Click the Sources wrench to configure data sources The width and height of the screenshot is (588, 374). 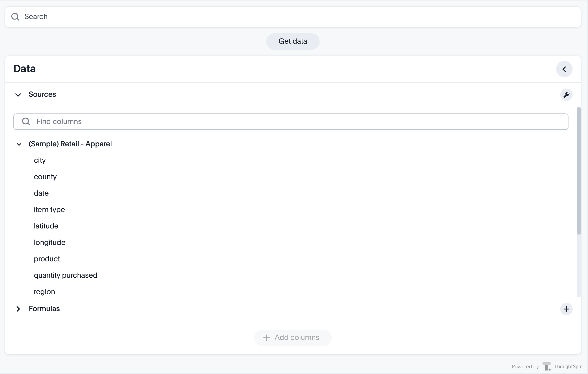coord(566,95)
